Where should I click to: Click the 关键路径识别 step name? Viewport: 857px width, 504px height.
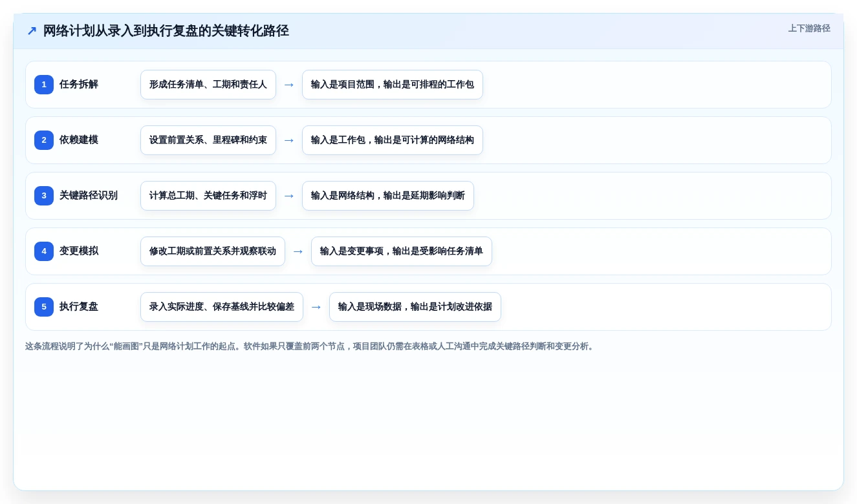click(x=89, y=196)
